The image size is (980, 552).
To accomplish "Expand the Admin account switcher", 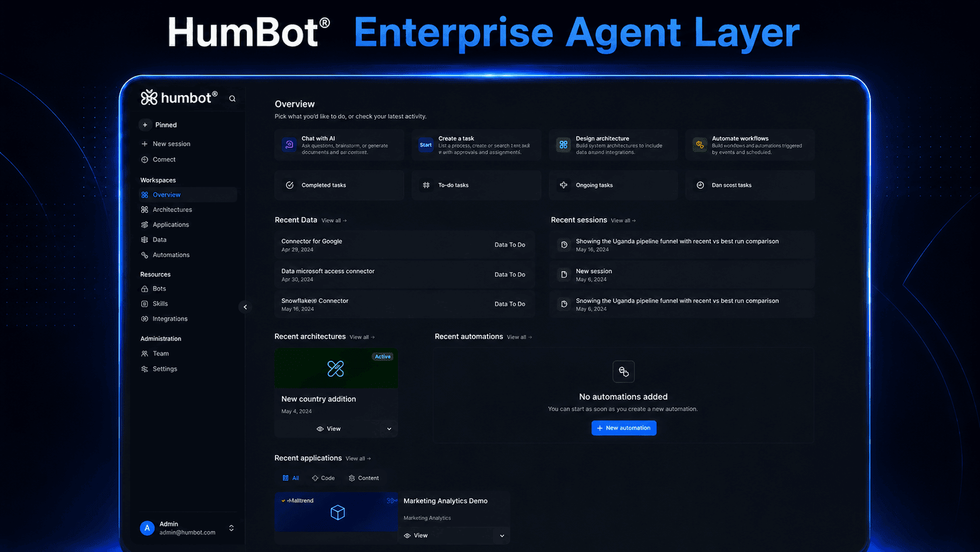I will pos(232,528).
